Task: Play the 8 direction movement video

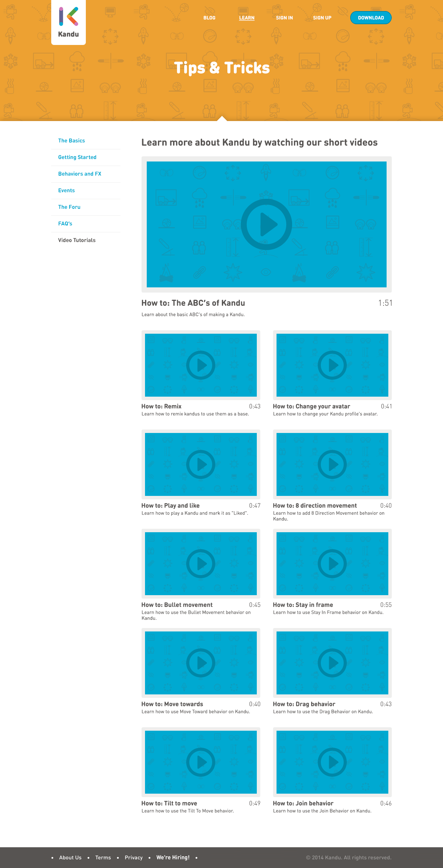Action: point(332,464)
